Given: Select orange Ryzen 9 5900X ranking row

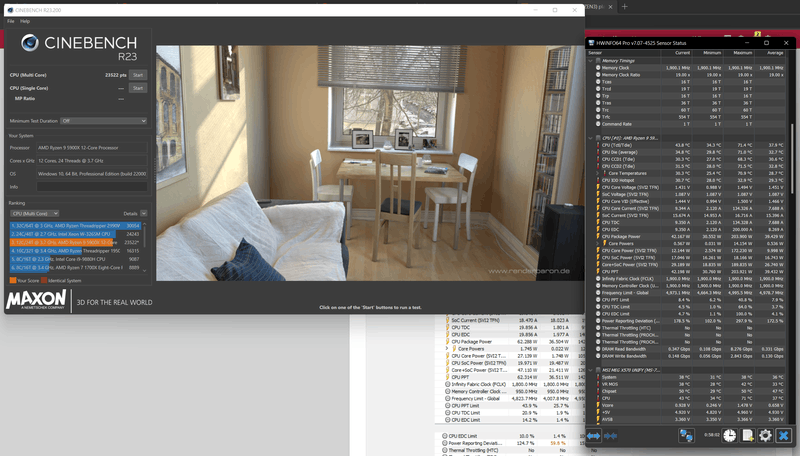Looking at the screenshot, I should 75,242.
